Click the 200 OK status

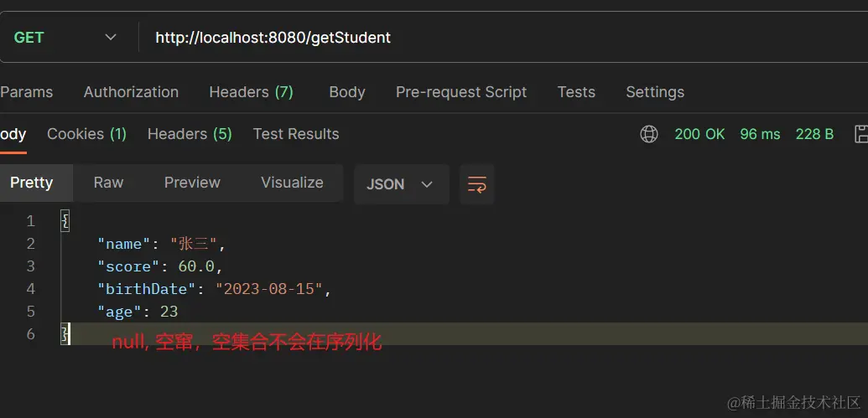coord(699,134)
